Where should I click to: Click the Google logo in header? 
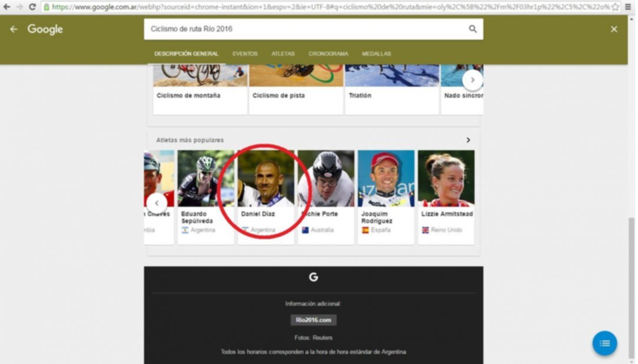(x=45, y=29)
